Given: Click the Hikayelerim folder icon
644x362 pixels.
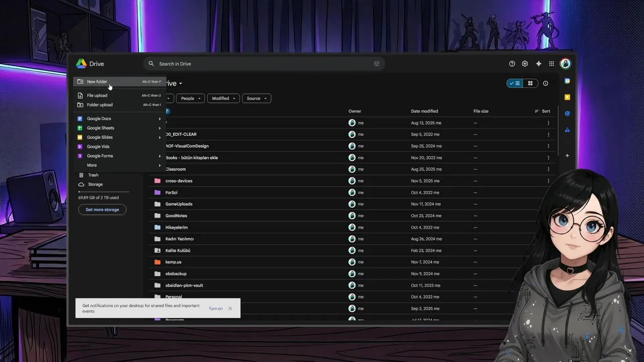Looking at the screenshot, I should point(157,227).
